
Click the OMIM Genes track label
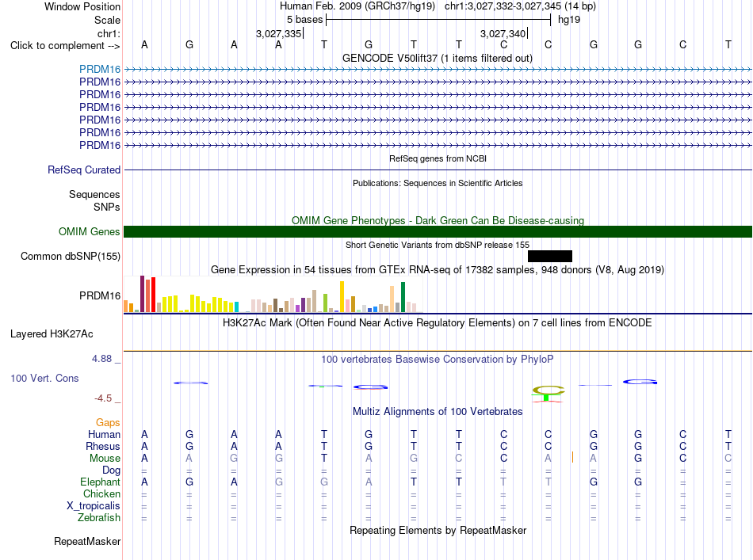coord(90,232)
